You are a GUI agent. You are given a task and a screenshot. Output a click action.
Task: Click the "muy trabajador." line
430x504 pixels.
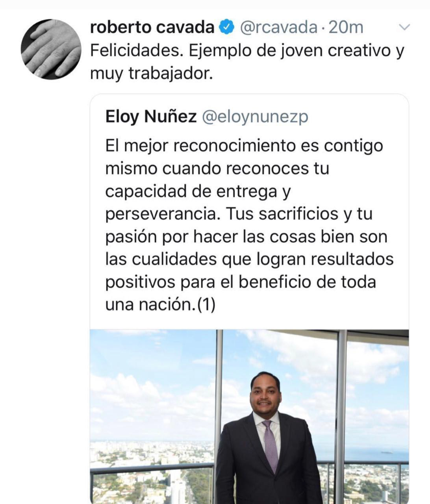coord(151,74)
